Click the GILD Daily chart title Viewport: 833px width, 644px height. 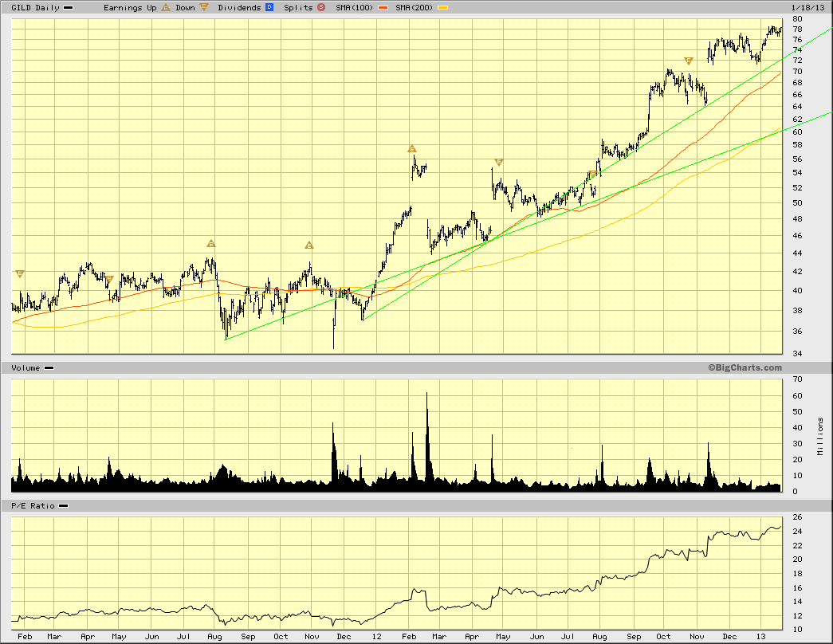pos(35,7)
